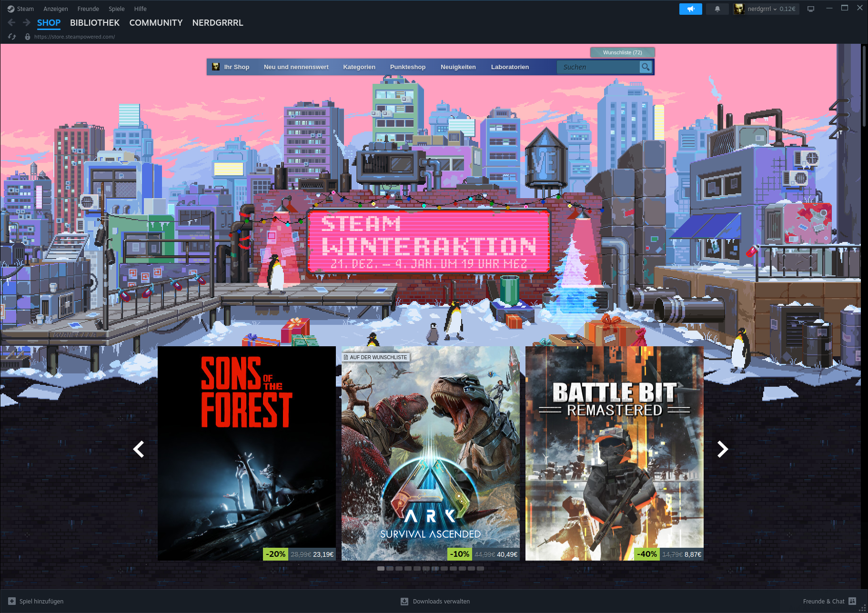Maximize the Steam window
Screen dimensions: 868x613
(x=845, y=8)
